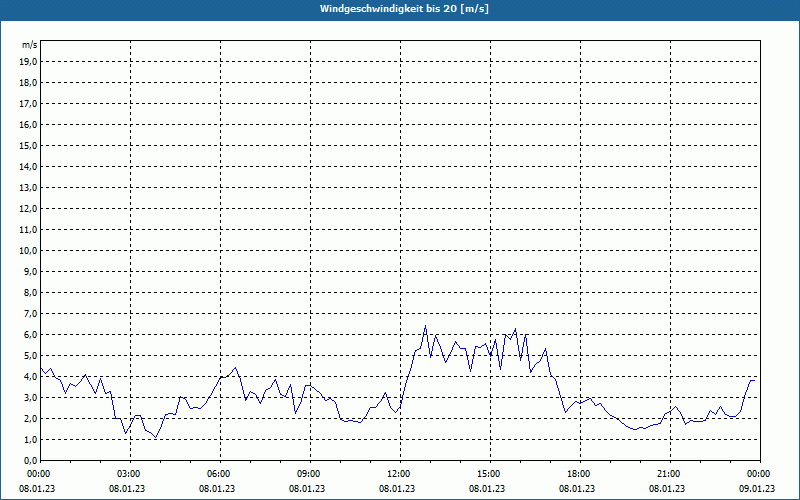
Task: Click the wind speed minimum near 04:00
Action: (156, 438)
